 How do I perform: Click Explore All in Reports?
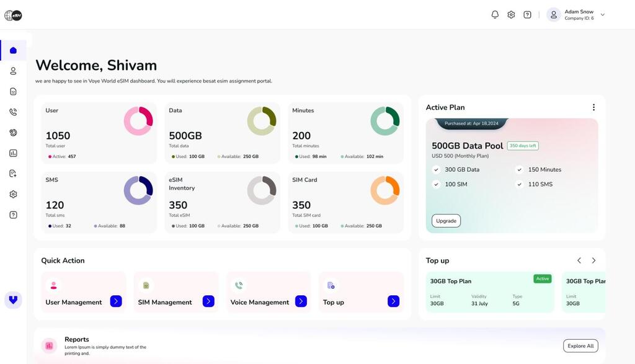tap(580, 346)
